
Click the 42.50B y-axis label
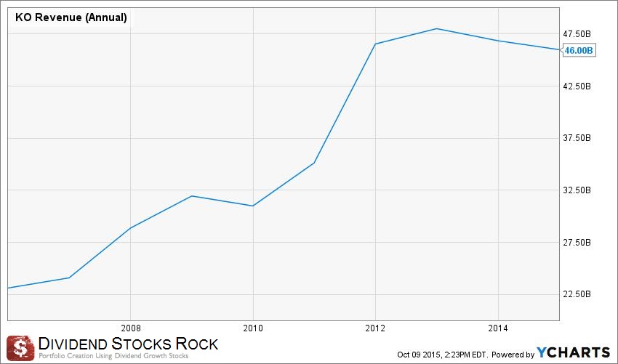click(x=578, y=86)
